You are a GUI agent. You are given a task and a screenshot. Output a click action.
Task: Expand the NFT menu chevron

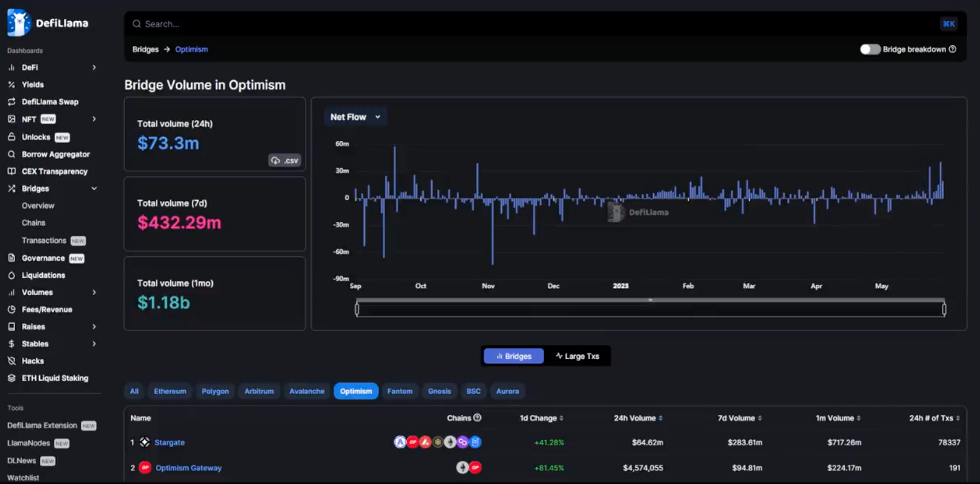click(x=94, y=119)
